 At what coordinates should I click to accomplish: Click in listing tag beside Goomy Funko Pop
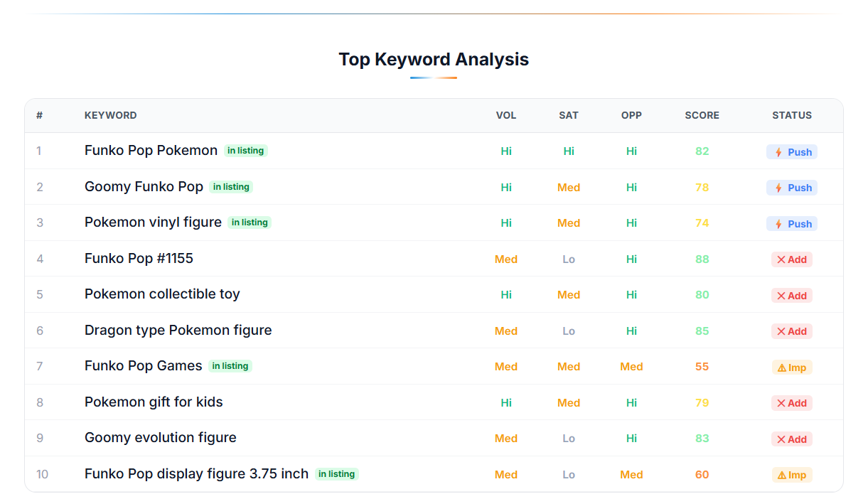click(x=231, y=187)
